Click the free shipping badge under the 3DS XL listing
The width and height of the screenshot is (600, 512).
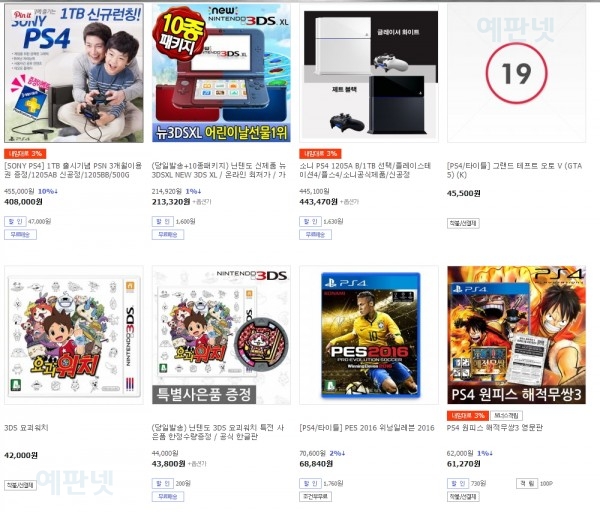[x=168, y=235]
